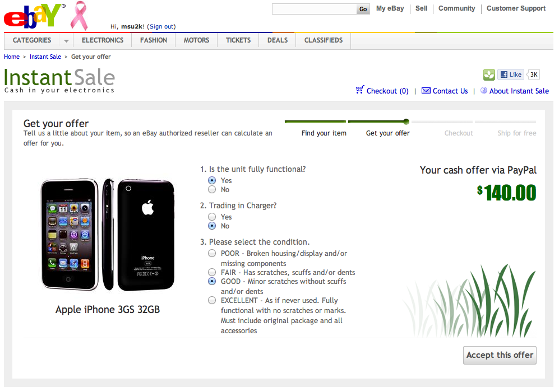Click the envelope icon beside Contact Us
The image size is (559, 392).
coord(426,90)
